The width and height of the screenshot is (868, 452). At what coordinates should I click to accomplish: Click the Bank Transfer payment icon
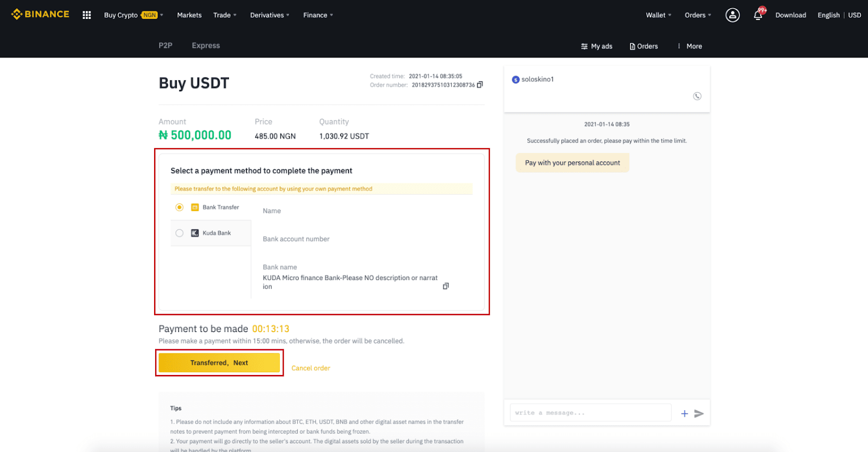coord(195,207)
